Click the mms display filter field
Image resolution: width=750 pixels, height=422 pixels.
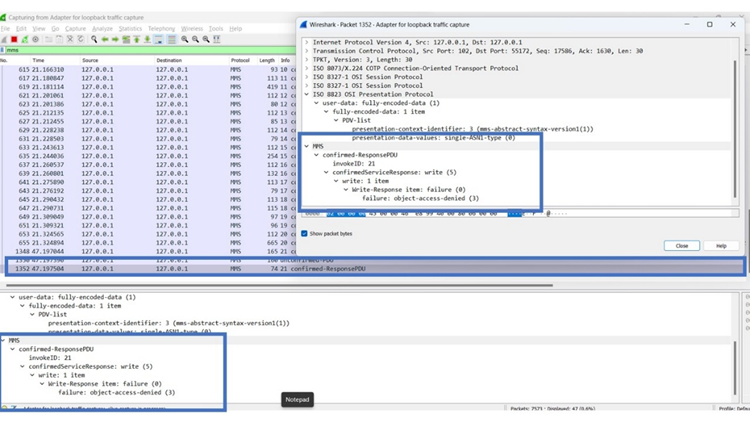(151, 50)
